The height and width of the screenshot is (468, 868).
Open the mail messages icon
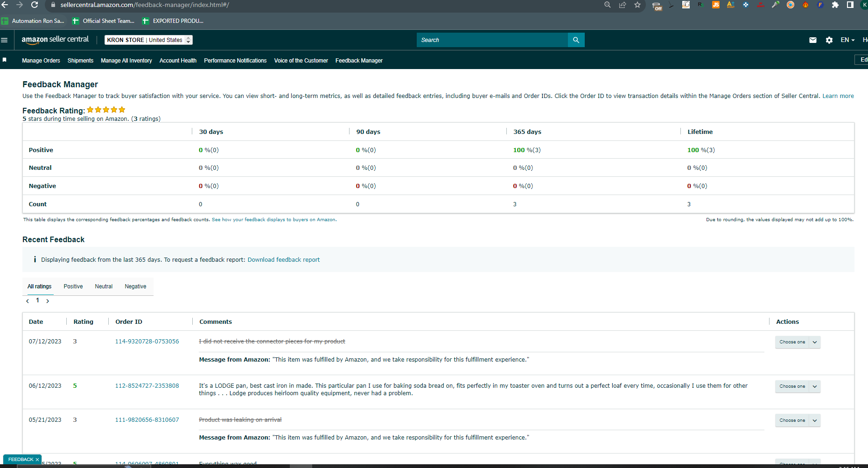coord(813,40)
